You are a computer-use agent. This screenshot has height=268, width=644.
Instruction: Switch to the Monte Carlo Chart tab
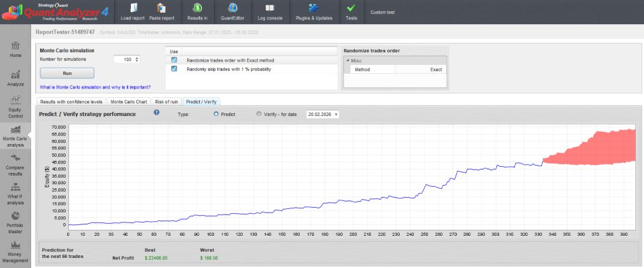tap(129, 101)
